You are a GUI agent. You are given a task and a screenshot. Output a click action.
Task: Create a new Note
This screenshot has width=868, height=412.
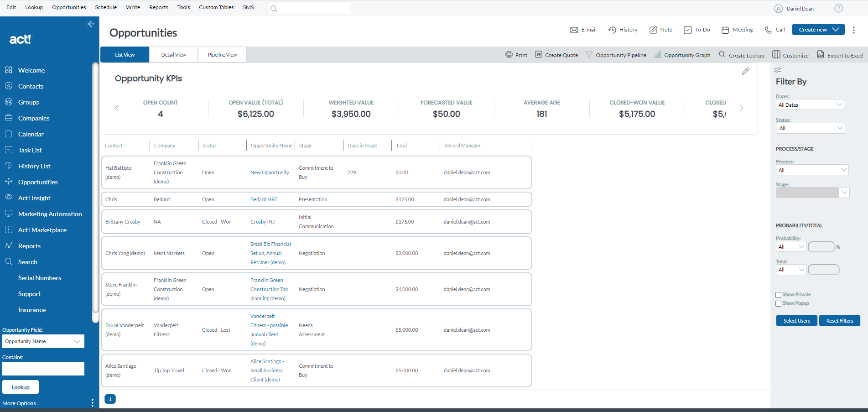point(661,30)
